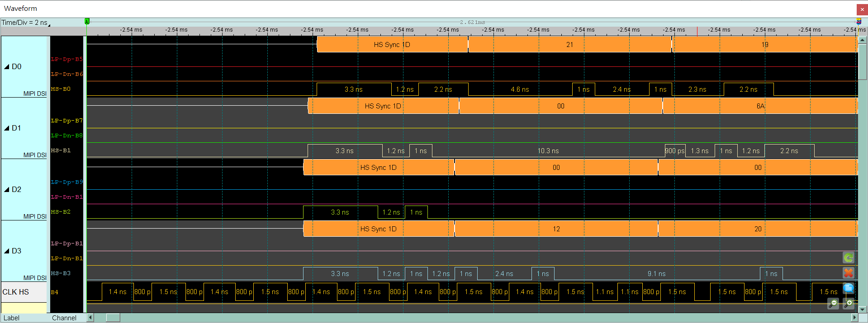
Task: Select channel LP-Dn-B8
Action: point(66,136)
